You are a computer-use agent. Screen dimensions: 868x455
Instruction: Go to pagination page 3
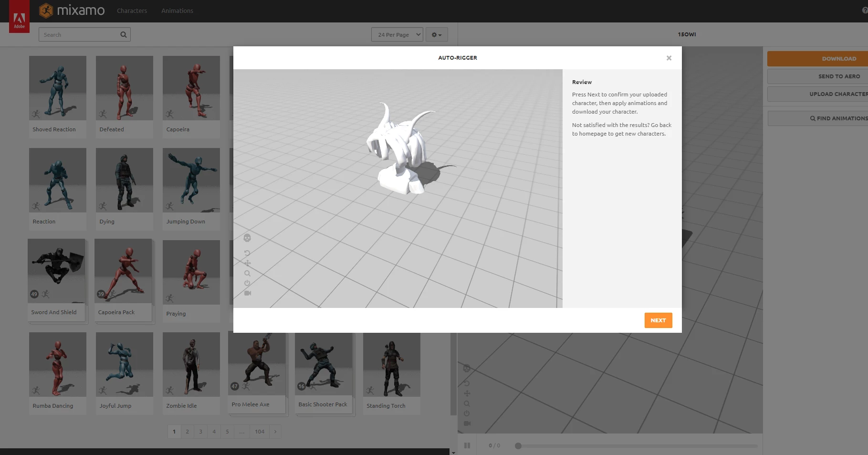201,432
